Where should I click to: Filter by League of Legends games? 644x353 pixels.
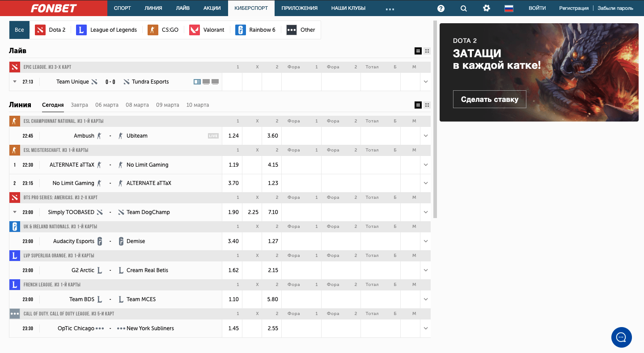(x=106, y=30)
